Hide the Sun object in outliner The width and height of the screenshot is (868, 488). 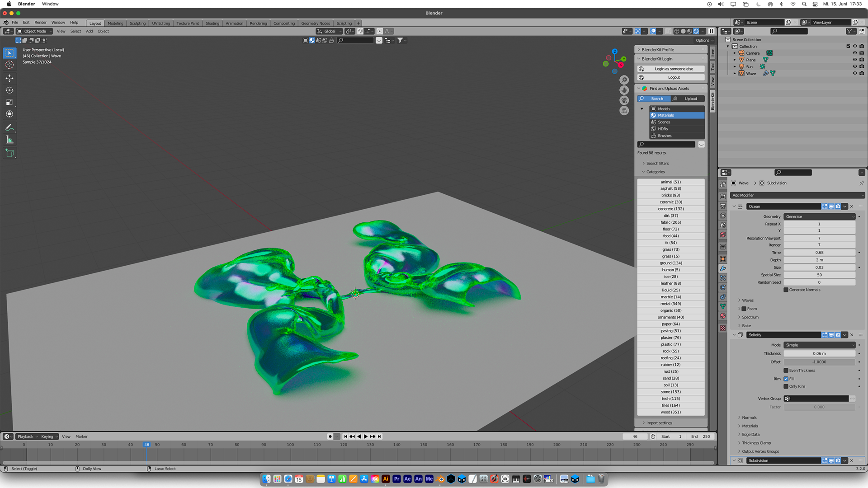point(854,66)
